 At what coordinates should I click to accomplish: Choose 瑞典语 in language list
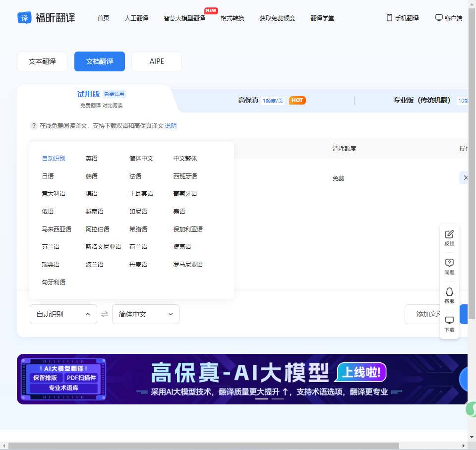(51, 264)
